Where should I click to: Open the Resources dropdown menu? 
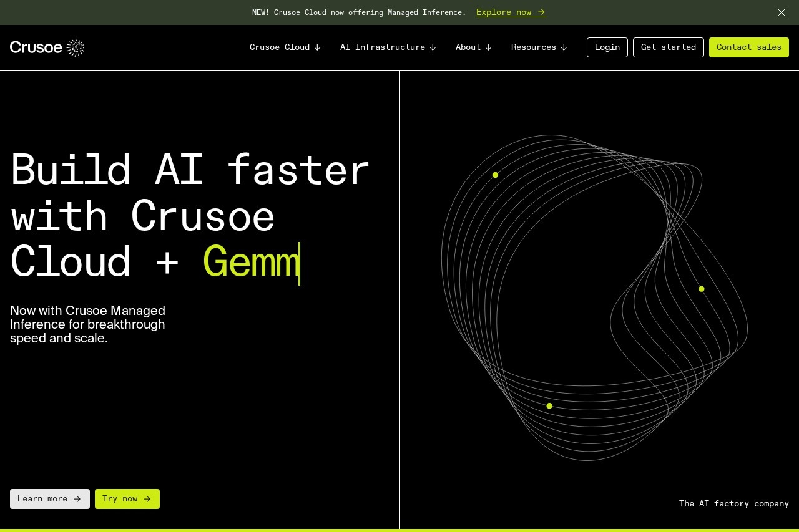[x=539, y=47]
